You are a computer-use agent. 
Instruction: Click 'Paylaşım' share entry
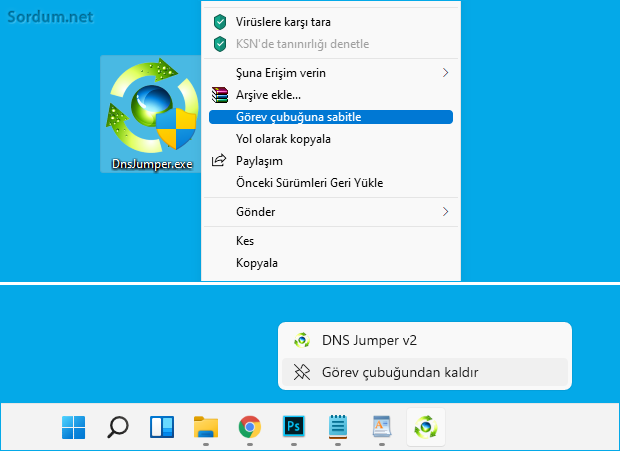259,161
